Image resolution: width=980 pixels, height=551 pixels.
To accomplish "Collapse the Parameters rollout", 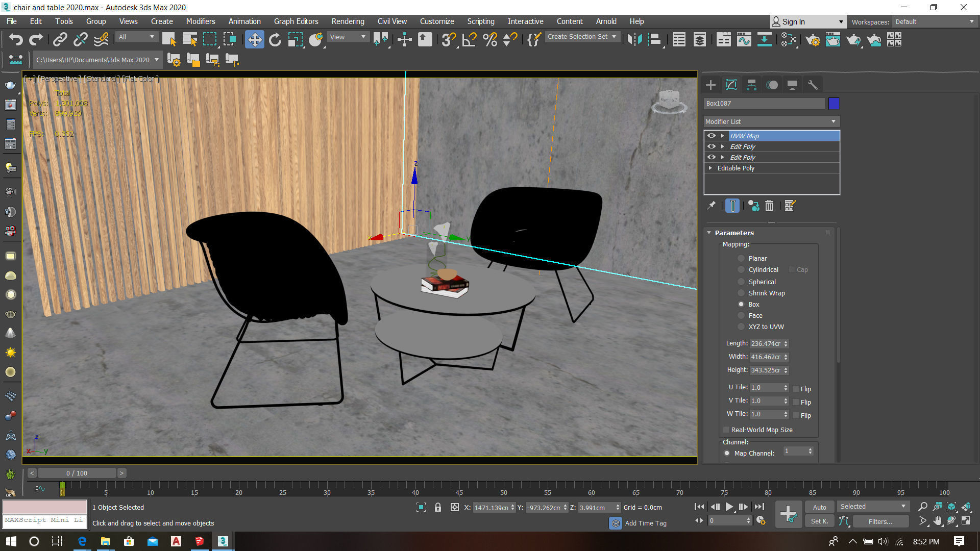I will coord(709,233).
